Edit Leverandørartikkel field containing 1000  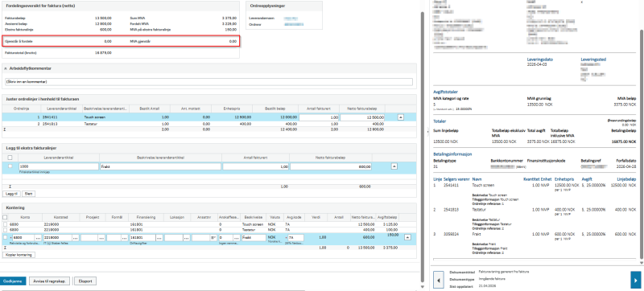click(59, 167)
